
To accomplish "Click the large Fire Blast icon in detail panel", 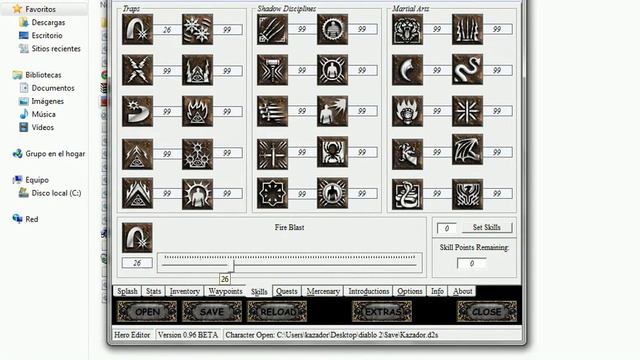I will [x=137, y=238].
